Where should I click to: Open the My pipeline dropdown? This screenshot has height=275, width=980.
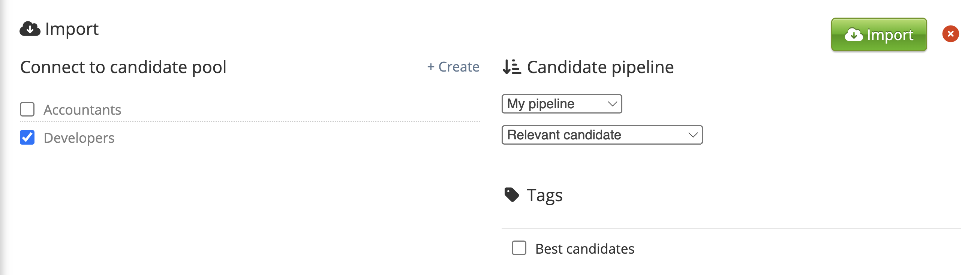pyautogui.click(x=562, y=104)
